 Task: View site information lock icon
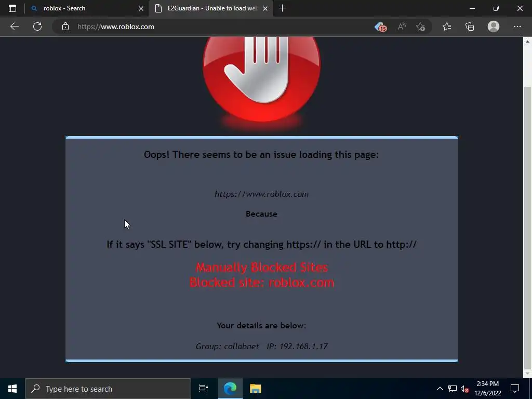(65, 26)
